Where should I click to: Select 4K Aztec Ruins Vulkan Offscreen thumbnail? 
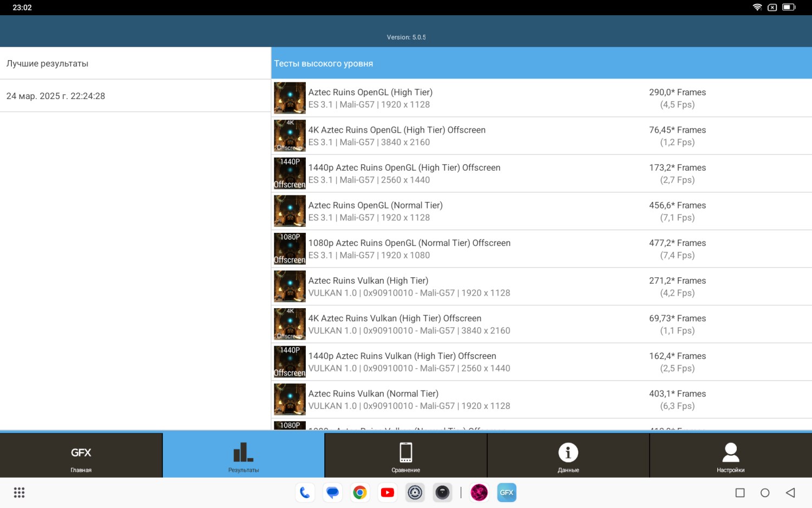click(290, 324)
